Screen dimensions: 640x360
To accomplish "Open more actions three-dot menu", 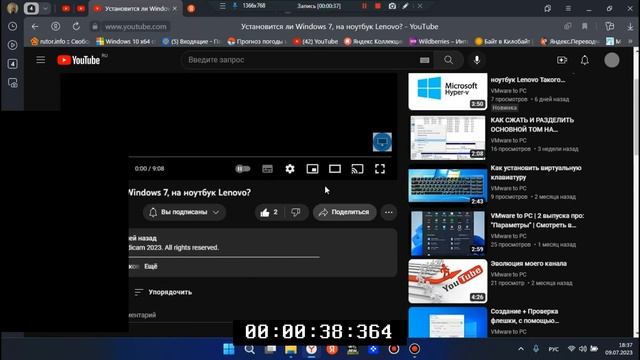I will click(389, 212).
